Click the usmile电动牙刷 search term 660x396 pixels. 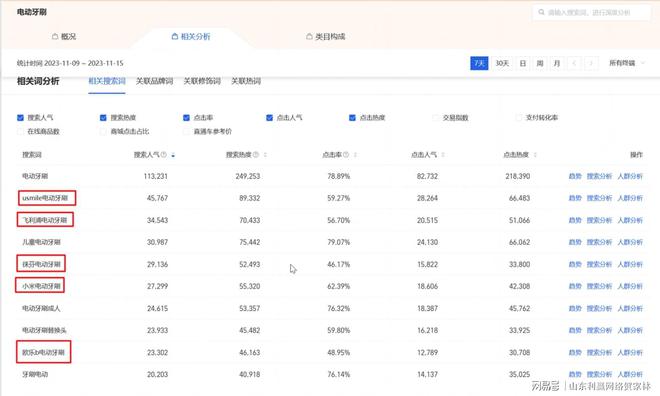coord(45,198)
